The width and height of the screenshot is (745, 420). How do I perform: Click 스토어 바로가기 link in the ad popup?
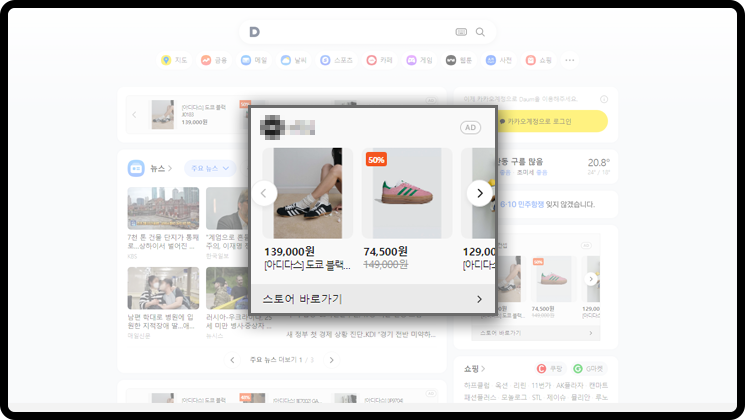click(x=372, y=298)
